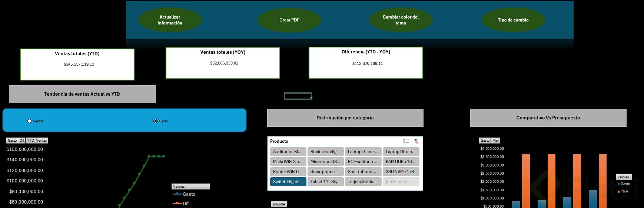The image size is (644, 208).
Task: Click the $32,686,930.02 value
Action: point(224,63)
